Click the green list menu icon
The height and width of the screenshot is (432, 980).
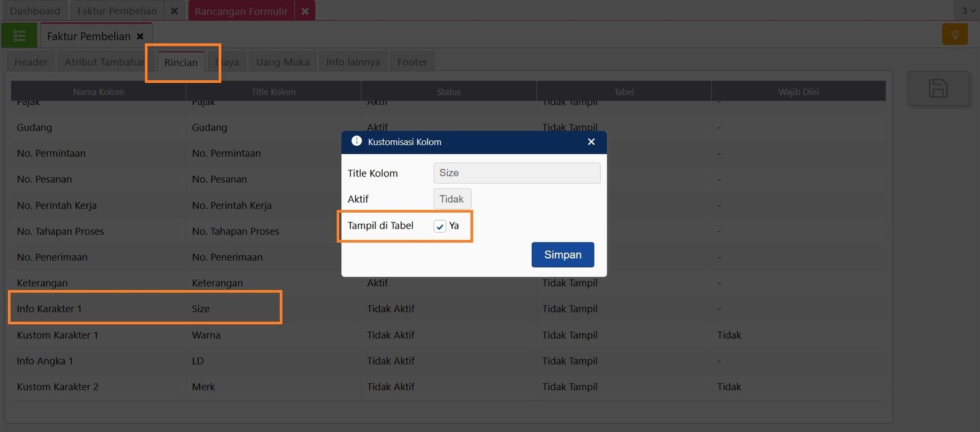19,36
